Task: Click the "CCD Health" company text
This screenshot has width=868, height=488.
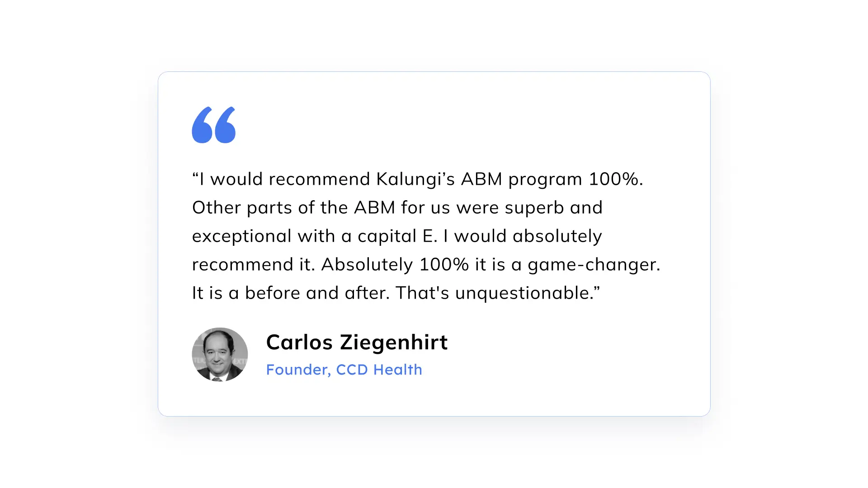Action: click(x=379, y=370)
